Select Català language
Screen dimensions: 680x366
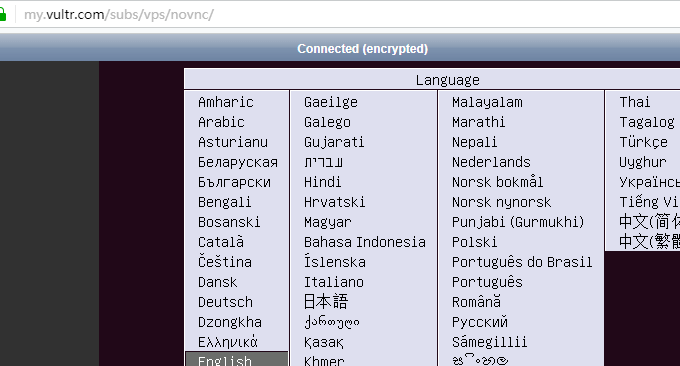[x=221, y=242]
